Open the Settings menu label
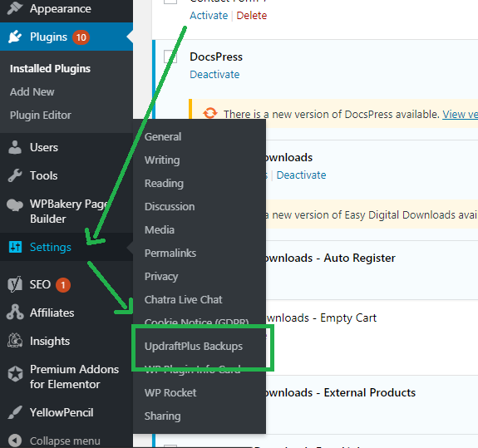This screenshot has width=478, height=448. (x=51, y=247)
